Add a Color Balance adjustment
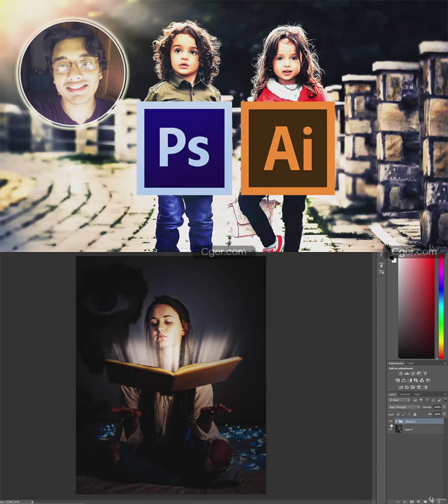448x504 pixels. (x=404, y=380)
